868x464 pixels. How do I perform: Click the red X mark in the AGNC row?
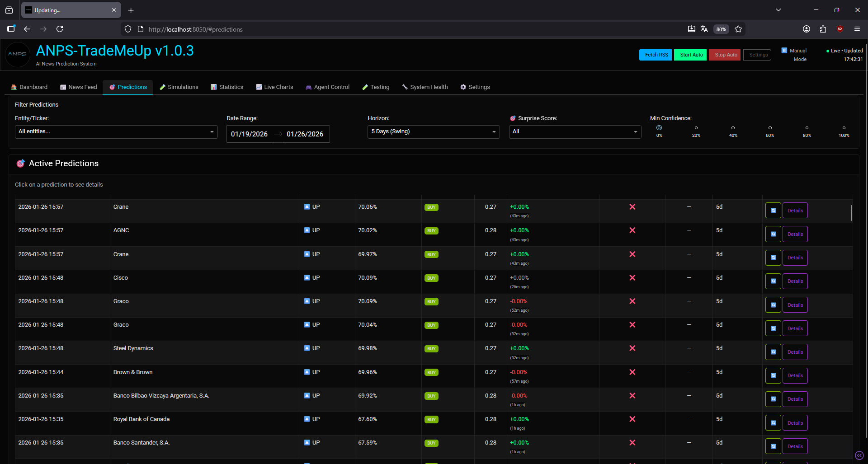pyautogui.click(x=632, y=230)
